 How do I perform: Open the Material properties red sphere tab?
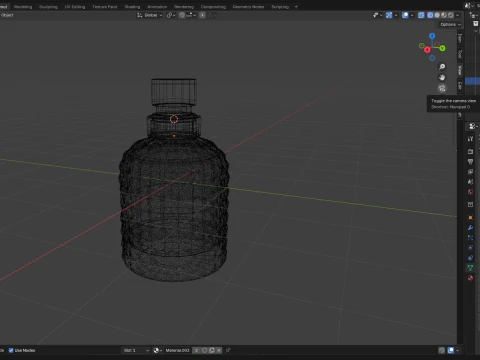470,278
